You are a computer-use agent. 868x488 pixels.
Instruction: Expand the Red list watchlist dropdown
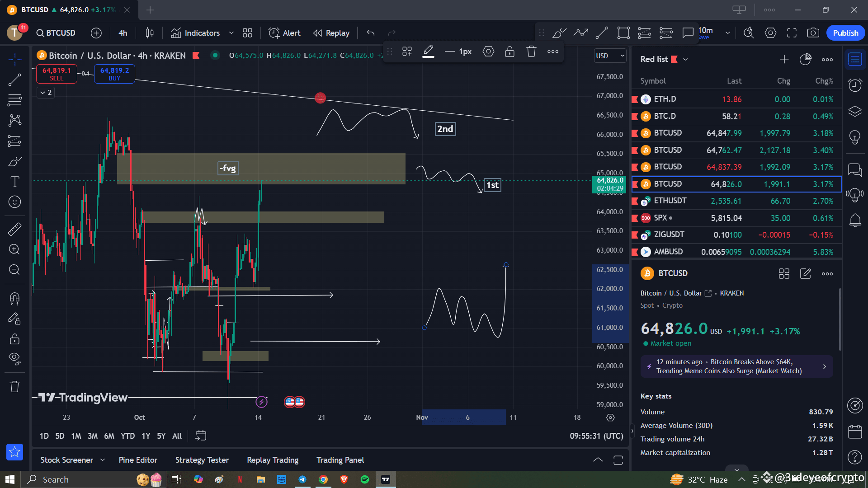pos(685,59)
